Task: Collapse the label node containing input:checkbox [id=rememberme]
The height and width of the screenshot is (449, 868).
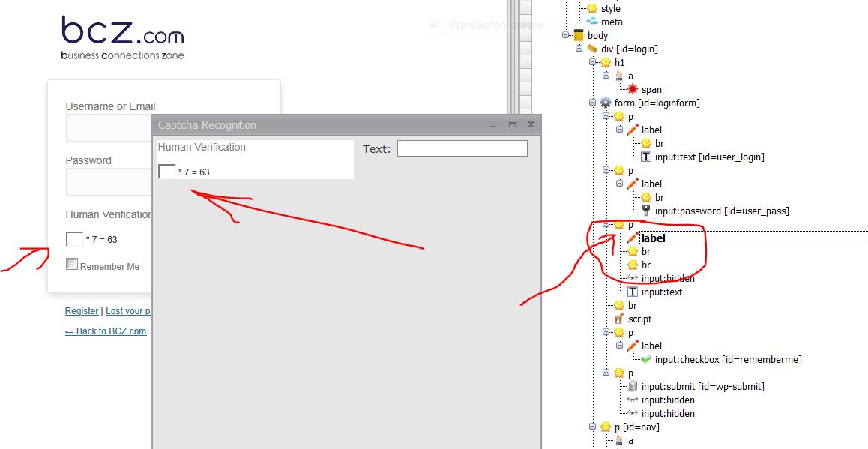Action: pos(619,346)
